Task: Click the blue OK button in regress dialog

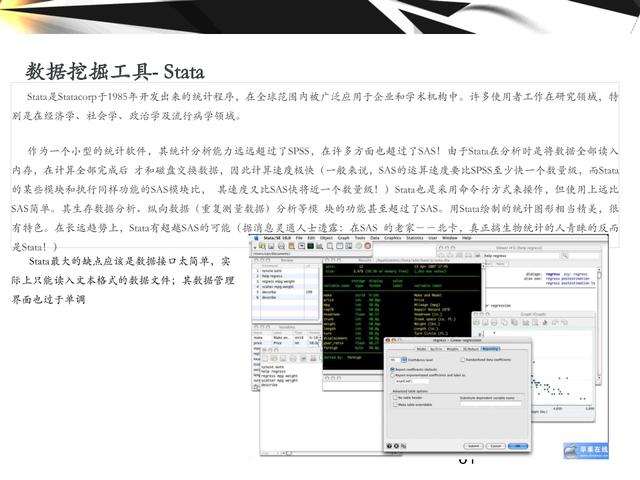Action: pyautogui.click(x=518, y=446)
